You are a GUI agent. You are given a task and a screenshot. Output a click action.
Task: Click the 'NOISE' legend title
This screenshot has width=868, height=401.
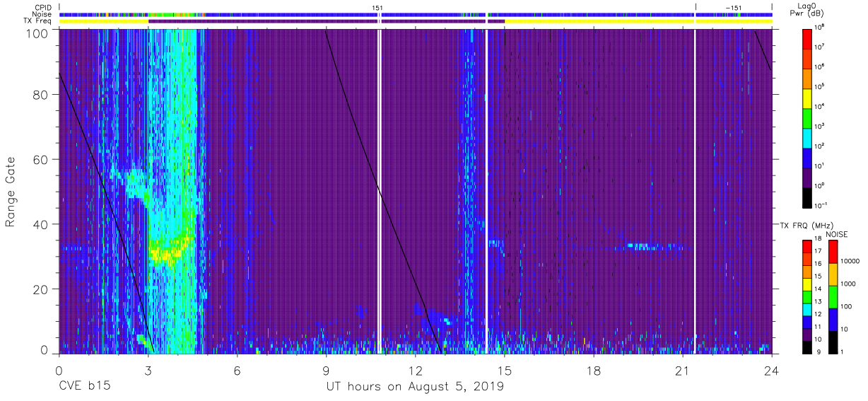coord(836,234)
